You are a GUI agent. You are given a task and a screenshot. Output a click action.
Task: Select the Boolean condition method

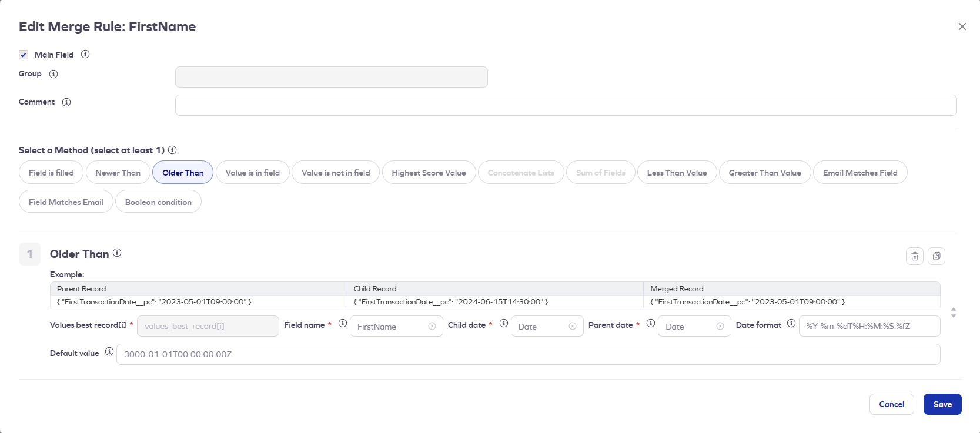[158, 202]
